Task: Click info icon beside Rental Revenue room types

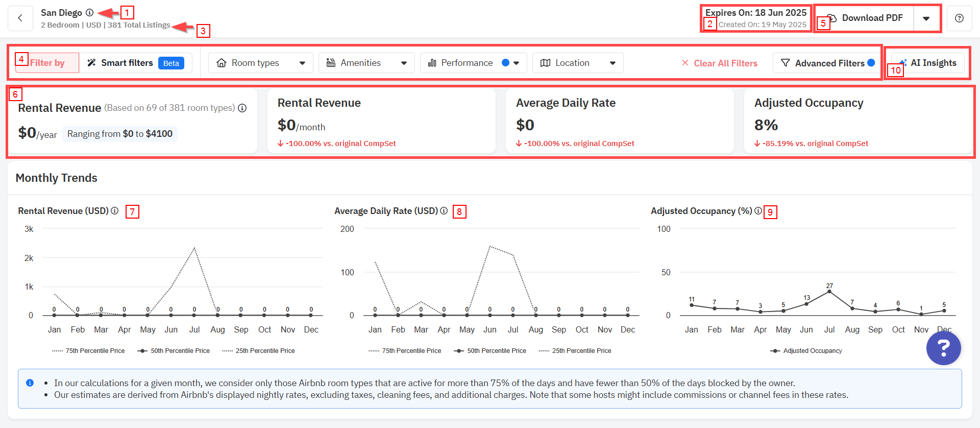Action: coord(242,108)
